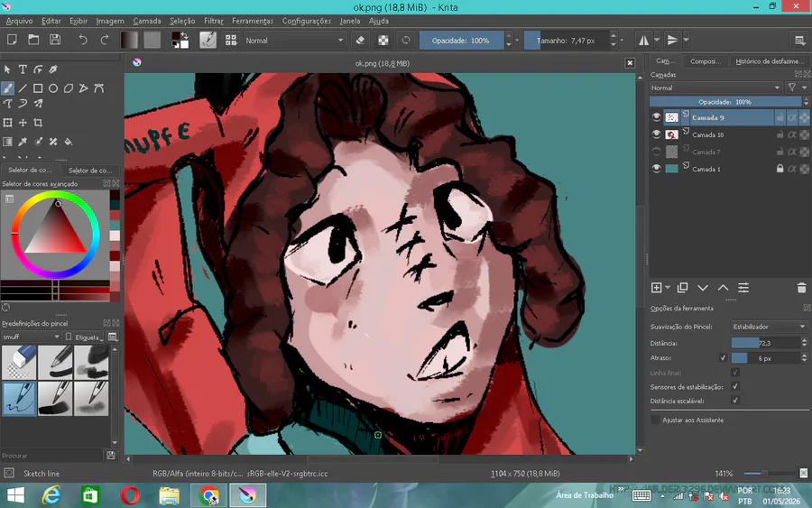Switch to Histórico de desfazimento tab
The width and height of the screenshot is (812, 508).
[770, 61]
